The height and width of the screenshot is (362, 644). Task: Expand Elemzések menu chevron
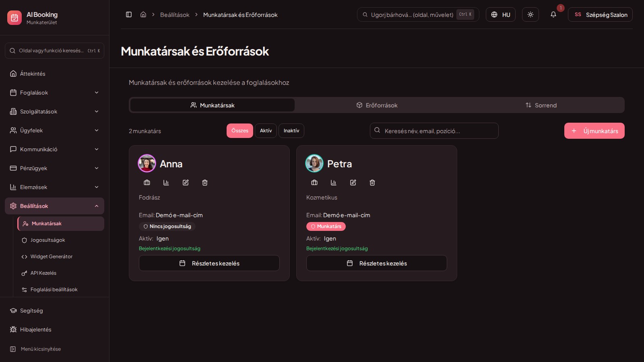[97, 187]
